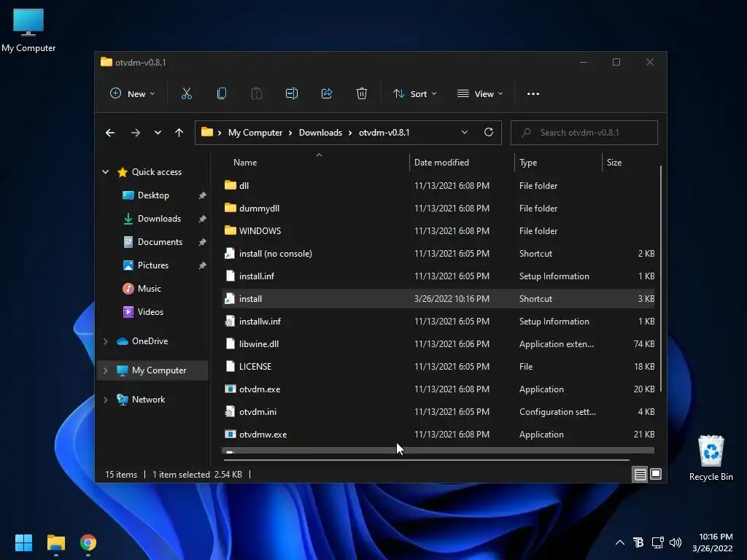Open File Explorer from the taskbar

55,542
